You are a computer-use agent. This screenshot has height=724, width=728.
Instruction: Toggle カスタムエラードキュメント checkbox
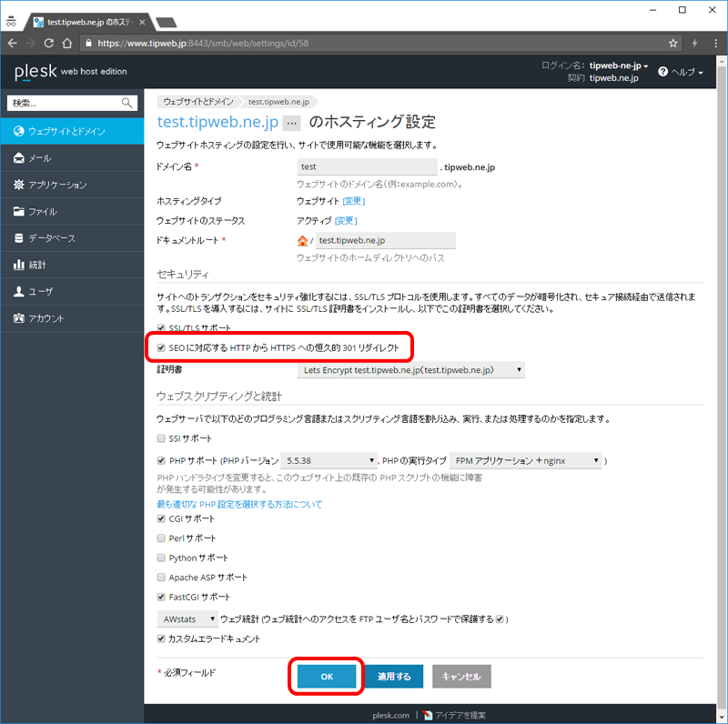[161, 639]
